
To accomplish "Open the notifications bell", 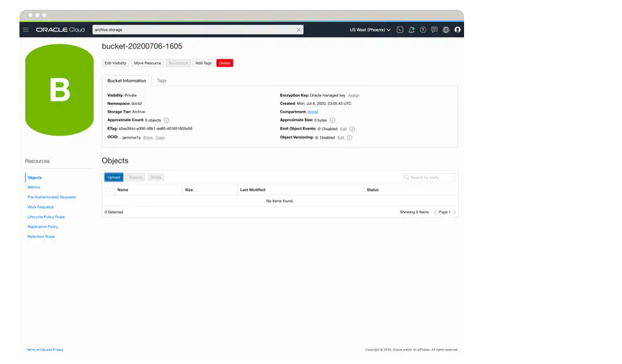I will pos(411,30).
